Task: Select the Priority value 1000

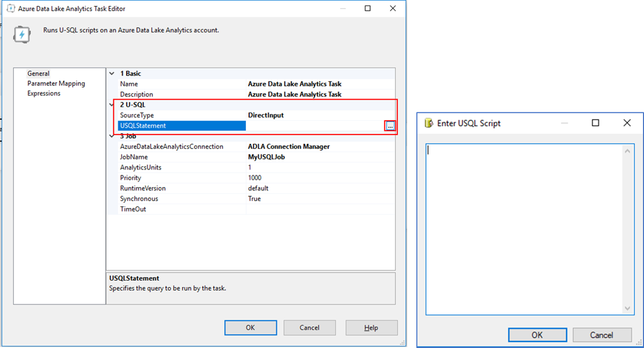Action: point(255,177)
